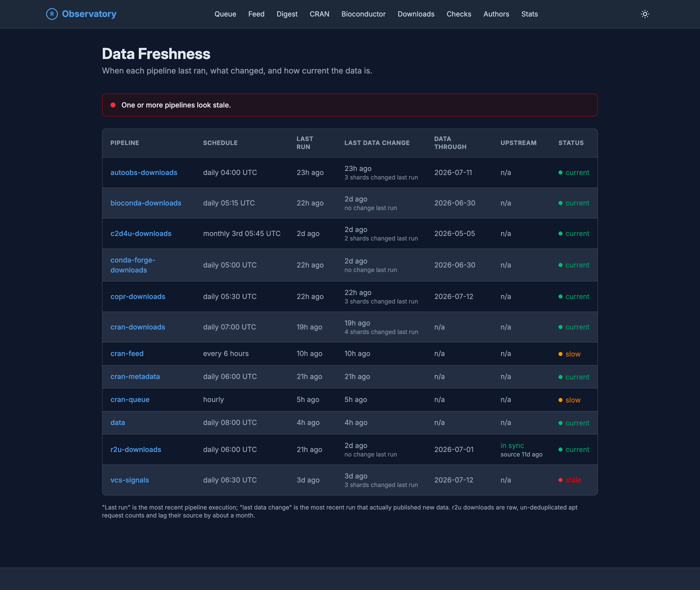Image resolution: width=700 pixels, height=590 pixels.
Task: Open the Authors nav item
Action: click(496, 14)
